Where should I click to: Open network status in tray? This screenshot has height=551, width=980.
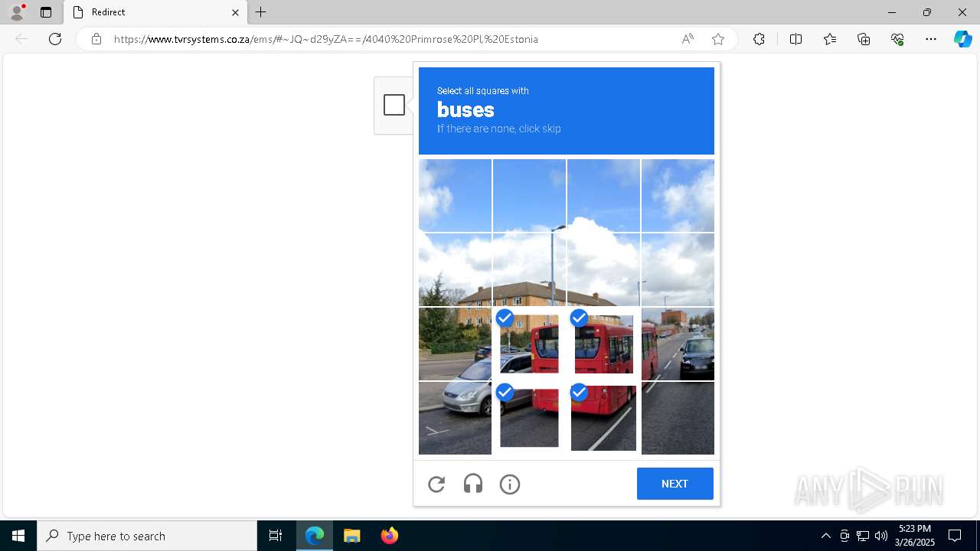click(863, 536)
